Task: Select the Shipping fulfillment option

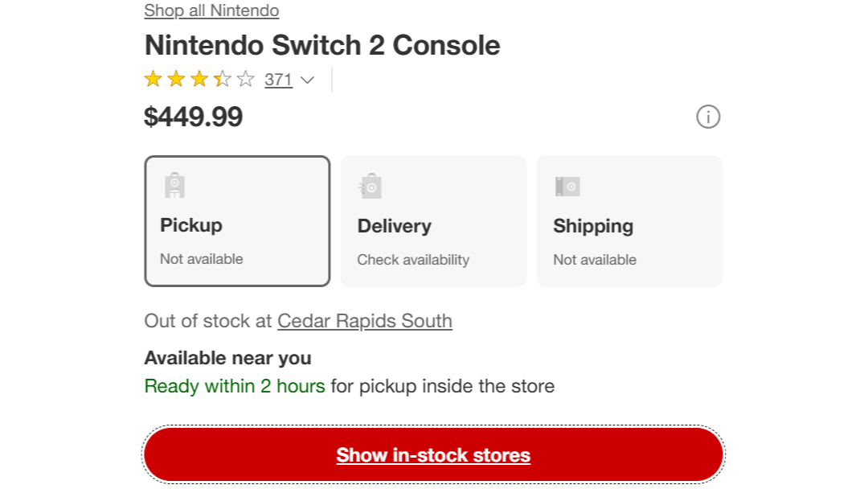Action: [x=629, y=220]
